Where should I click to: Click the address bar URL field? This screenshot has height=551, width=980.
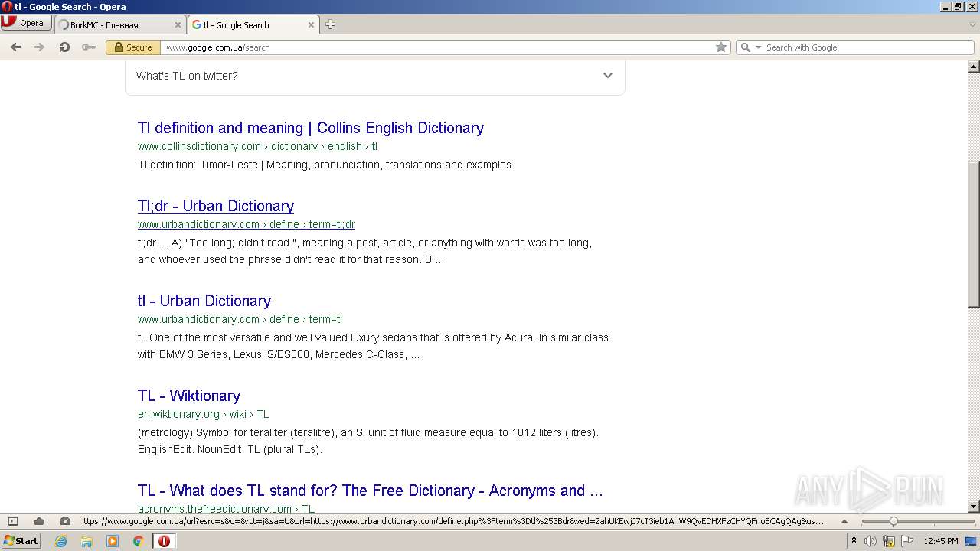tap(436, 47)
